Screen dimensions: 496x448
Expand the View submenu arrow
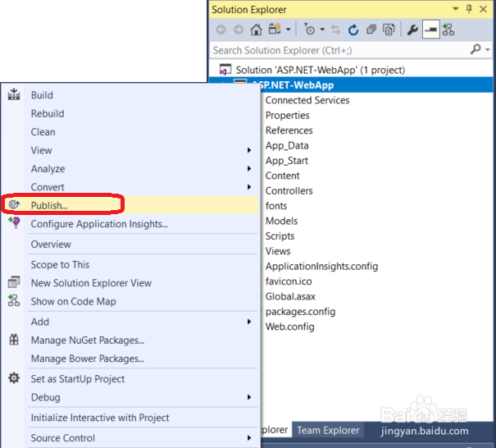tap(249, 150)
